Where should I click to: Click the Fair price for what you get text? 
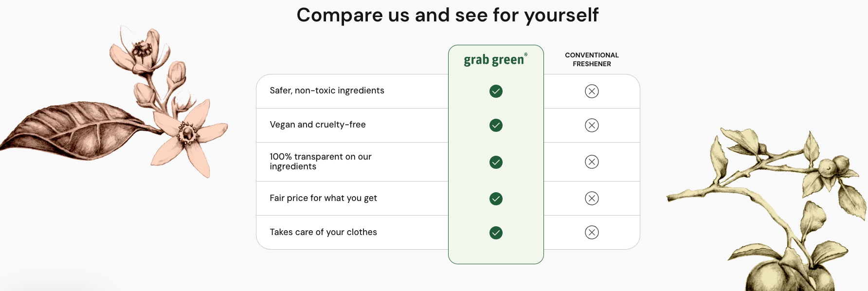324,198
